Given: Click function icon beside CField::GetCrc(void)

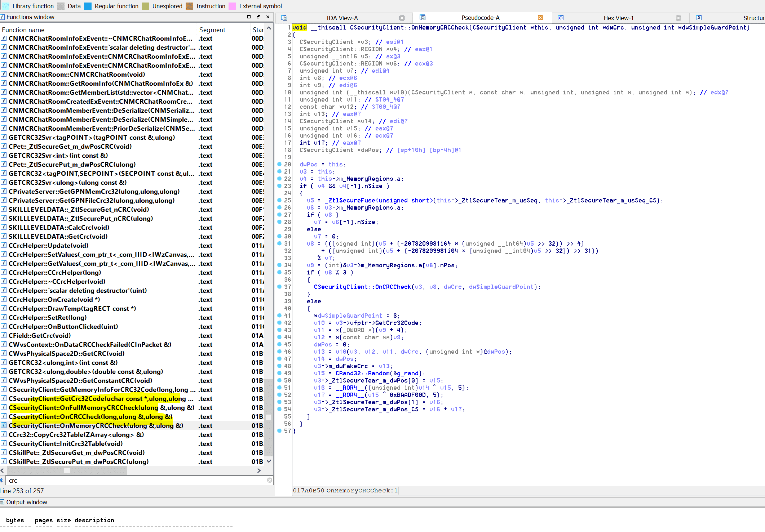Looking at the screenshot, I should [x=4, y=335].
